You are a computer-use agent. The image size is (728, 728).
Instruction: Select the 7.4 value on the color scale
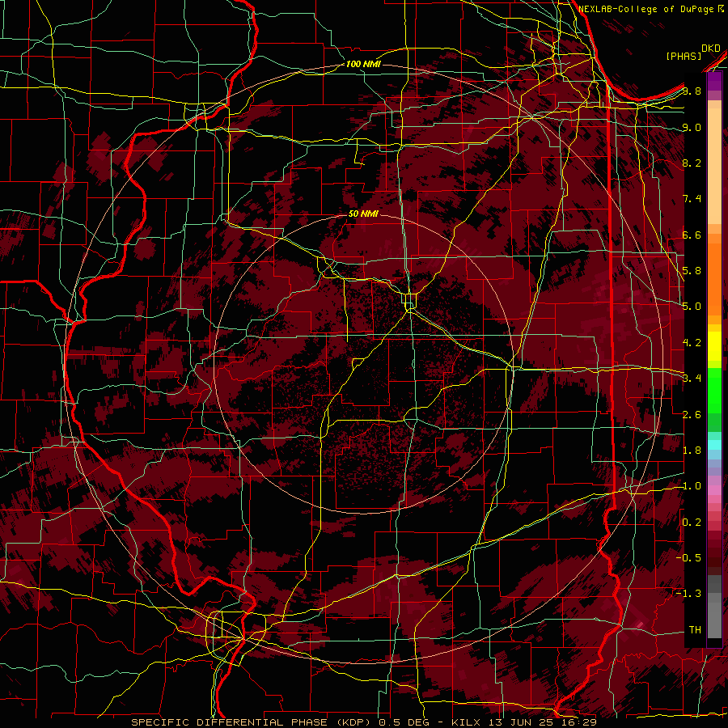[x=692, y=199]
